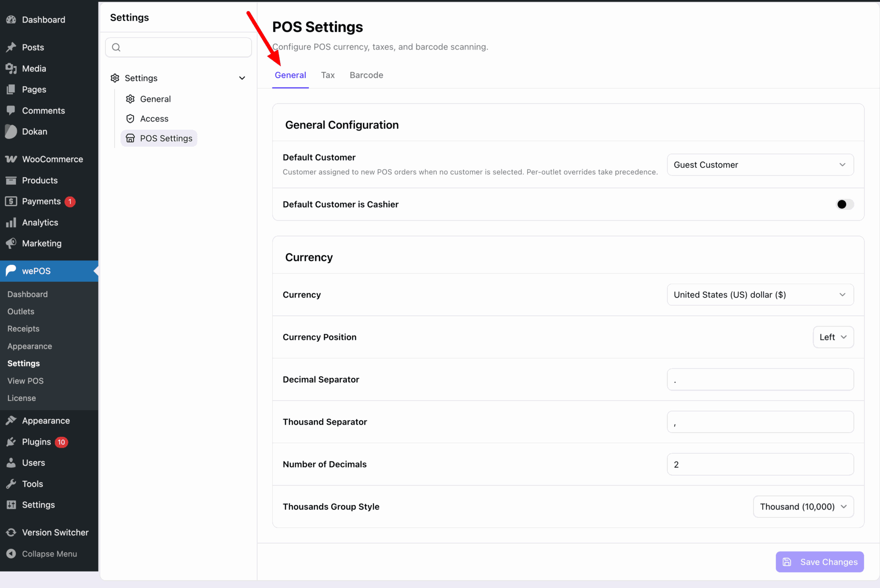Click the Version Switcher refresh icon
The image size is (880, 588).
pos(11,533)
